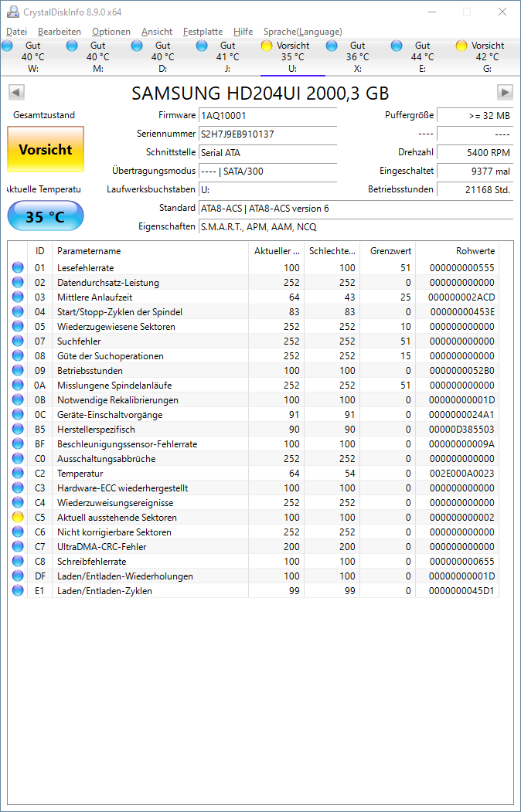
Task: Open the Hilfe menu
Action: (243, 32)
